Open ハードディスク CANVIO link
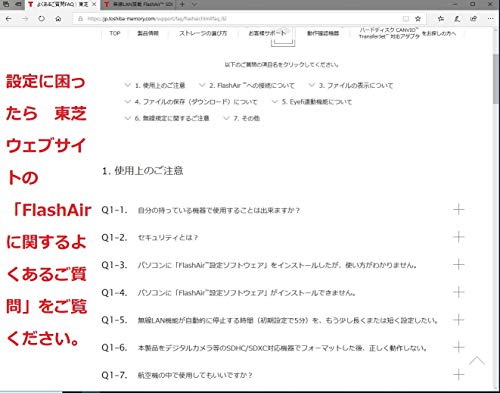 pos(407,33)
